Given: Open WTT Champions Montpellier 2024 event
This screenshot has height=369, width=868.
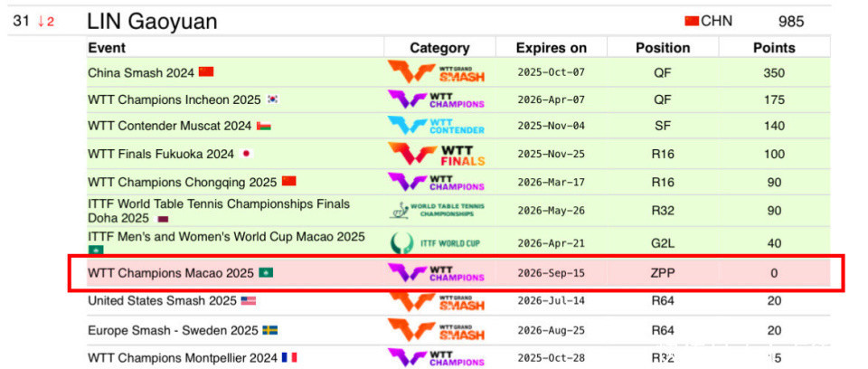Looking at the screenshot, I should coord(182,357).
